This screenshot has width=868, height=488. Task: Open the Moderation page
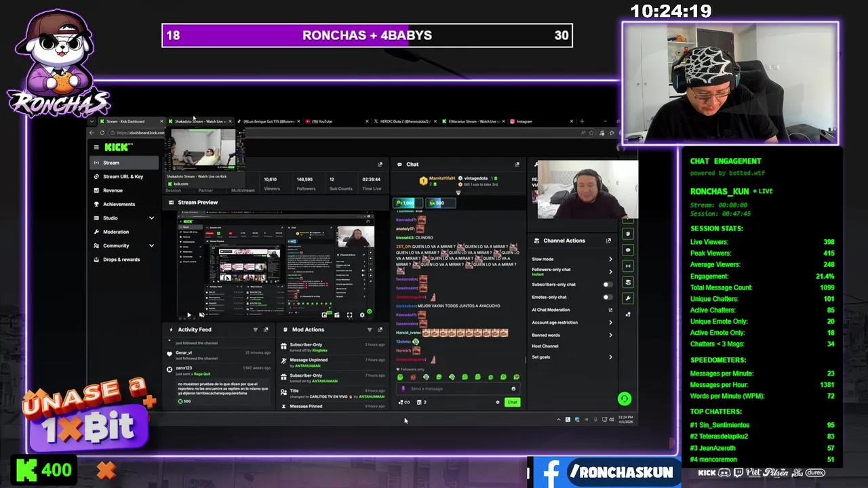point(125,232)
